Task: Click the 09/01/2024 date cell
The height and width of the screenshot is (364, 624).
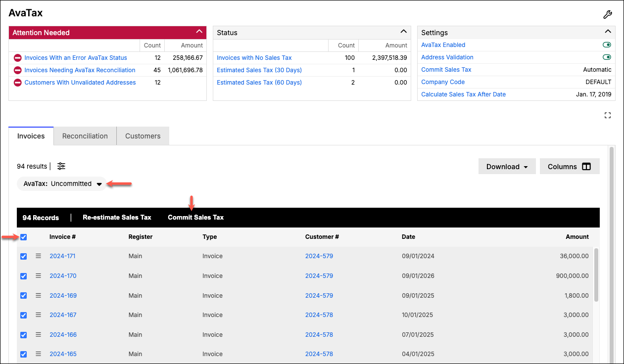Action: [x=418, y=256]
